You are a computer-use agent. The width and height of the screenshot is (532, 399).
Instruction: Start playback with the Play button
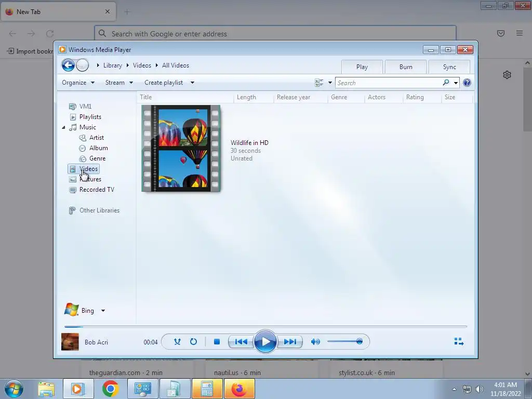(265, 341)
